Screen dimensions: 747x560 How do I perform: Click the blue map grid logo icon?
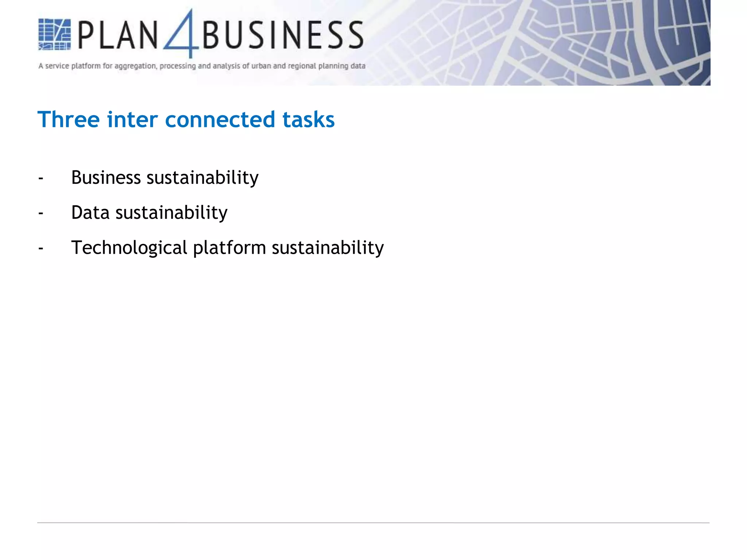pos(54,34)
